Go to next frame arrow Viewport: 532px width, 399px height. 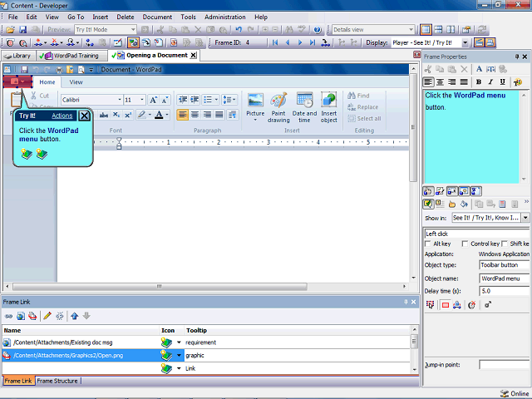pyautogui.click(x=300, y=42)
